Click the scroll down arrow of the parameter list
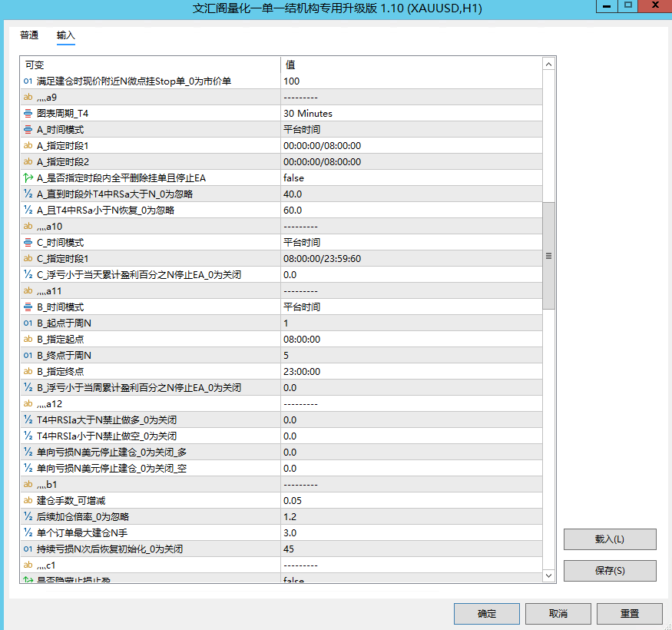The width and height of the screenshot is (672, 630). click(548, 575)
